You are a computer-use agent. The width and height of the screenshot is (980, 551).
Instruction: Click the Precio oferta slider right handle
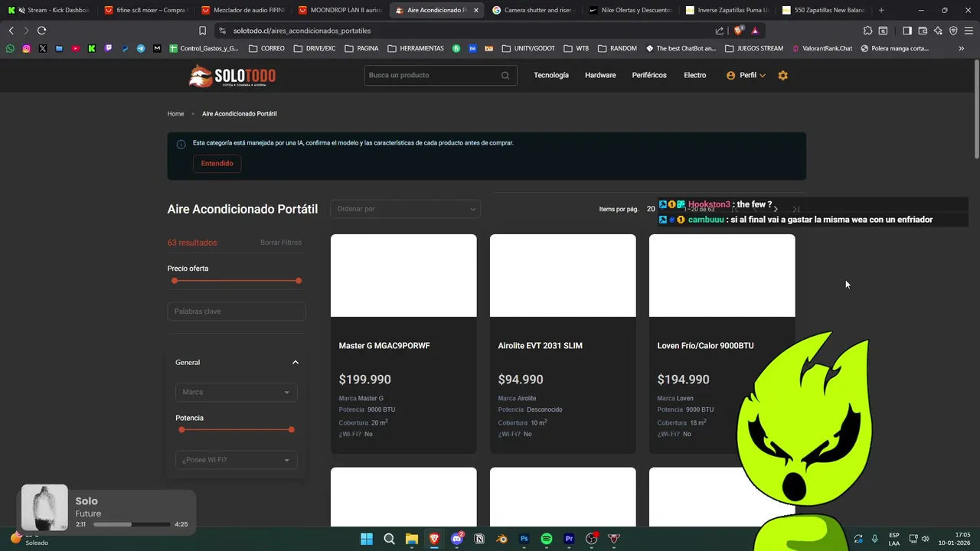(x=299, y=281)
